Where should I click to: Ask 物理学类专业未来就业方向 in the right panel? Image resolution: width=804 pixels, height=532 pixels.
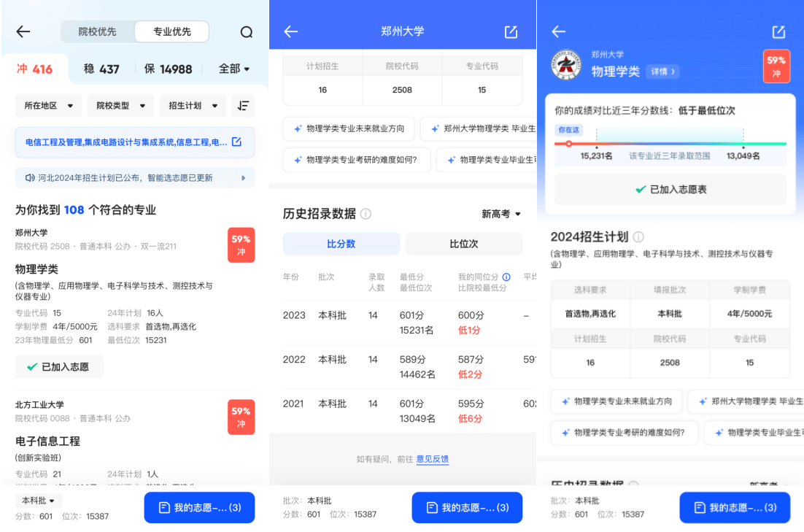point(616,401)
